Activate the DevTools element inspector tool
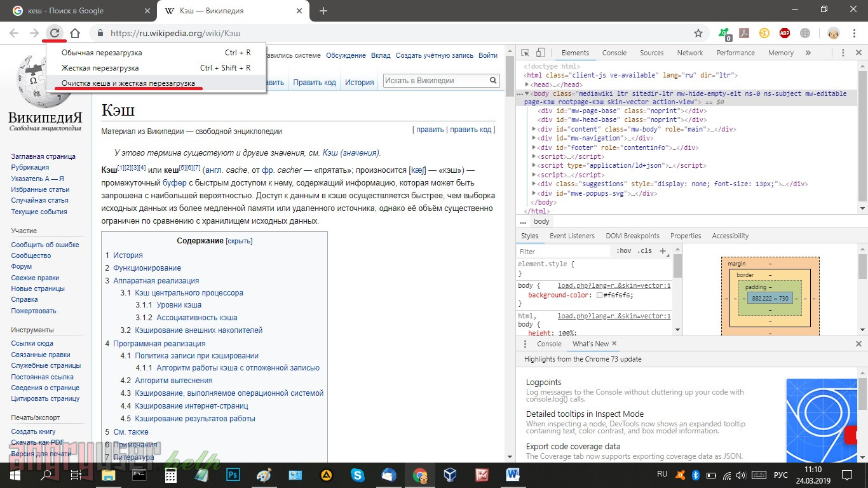The image size is (868, 488). pyautogui.click(x=526, y=53)
